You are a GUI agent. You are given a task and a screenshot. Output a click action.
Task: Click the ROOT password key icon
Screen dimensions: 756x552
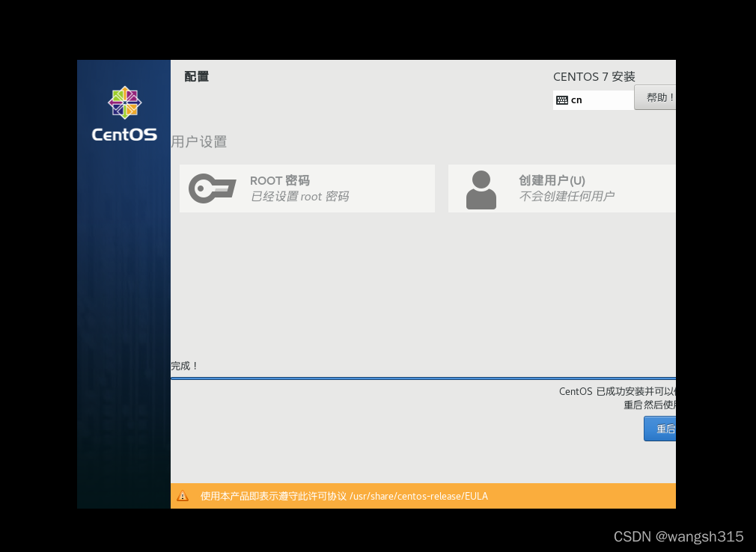pyautogui.click(x=212, y=188)
